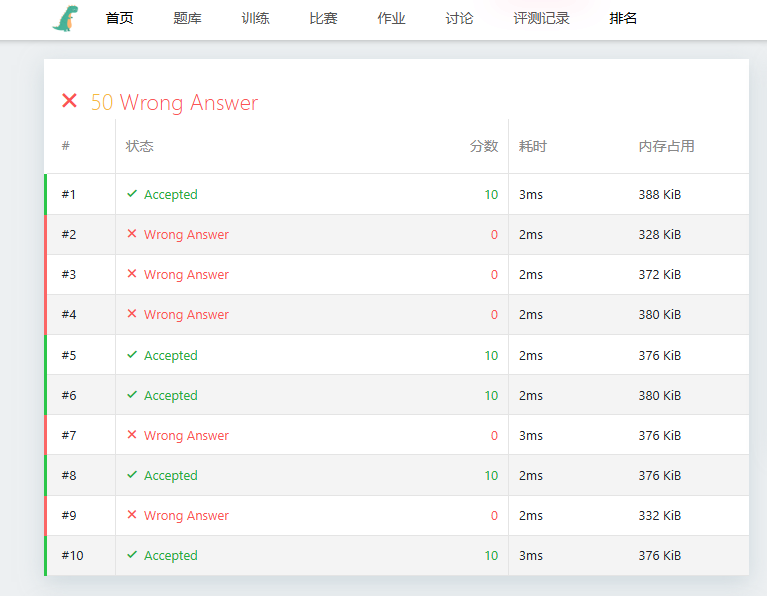Click the green checkmark icon on test #6
This screenshot has width=767, height=596.
(132, 395)
